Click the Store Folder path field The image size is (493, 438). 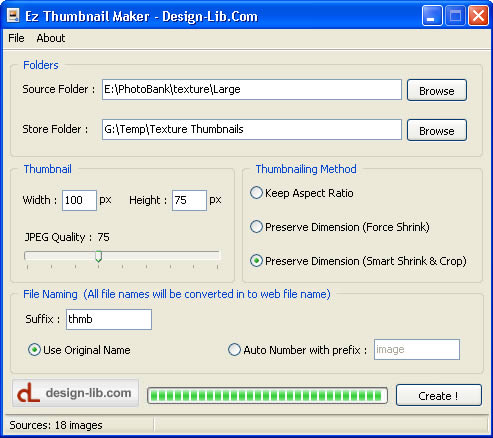click(x=252, y=129)
